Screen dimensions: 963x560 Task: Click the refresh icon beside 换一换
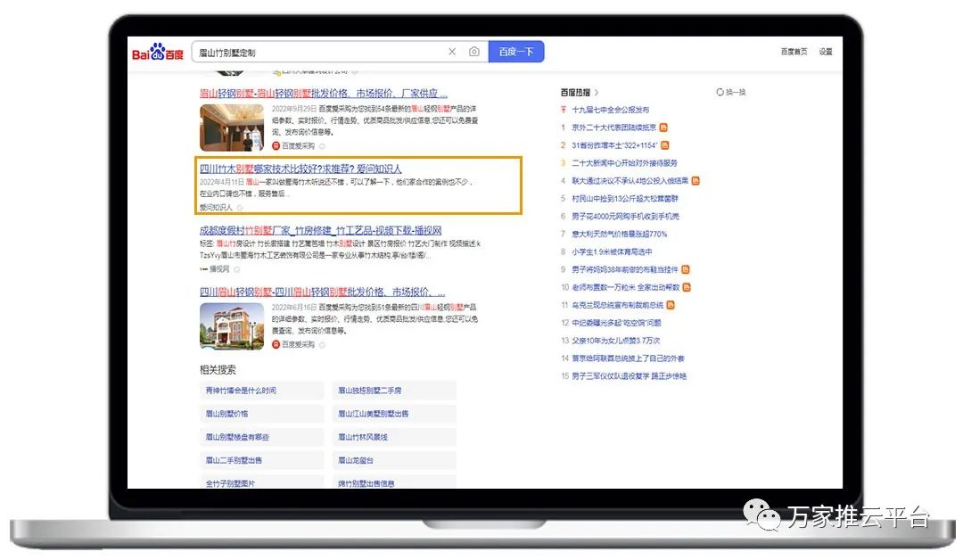click(720, 92)
